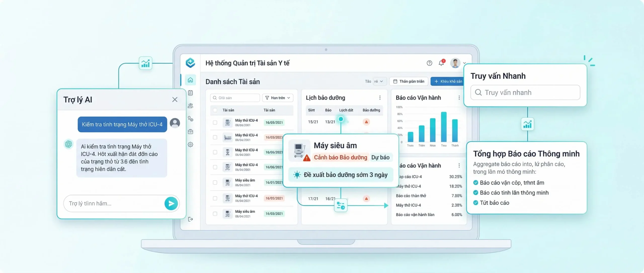Click the logout icon in sidebar
The height and width of the screenshot is (273, 644).
coord(190,219)
